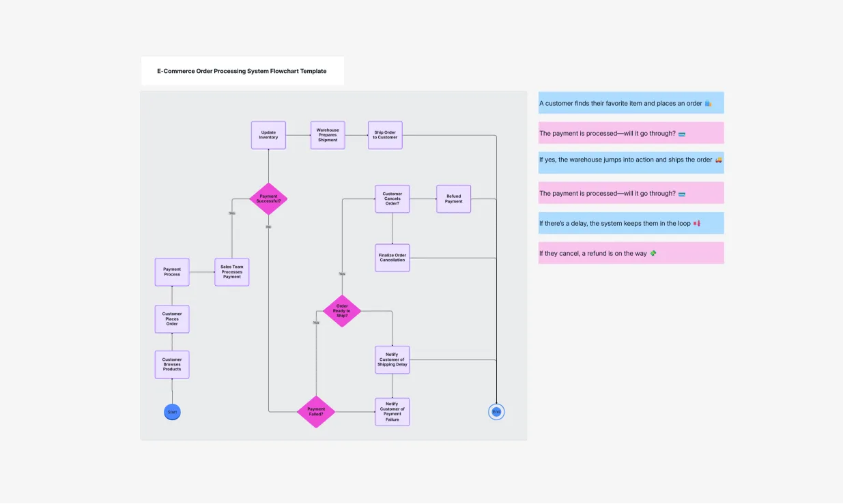843x504 pixels.
Task: Select the Notify Customer of Shipping Delay box
Action: tap(392, 359)
